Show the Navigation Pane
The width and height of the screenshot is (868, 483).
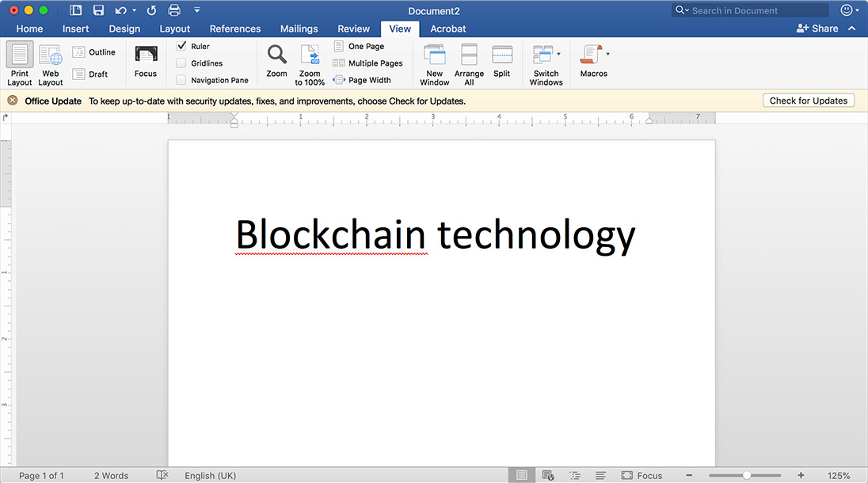[181, 79]
